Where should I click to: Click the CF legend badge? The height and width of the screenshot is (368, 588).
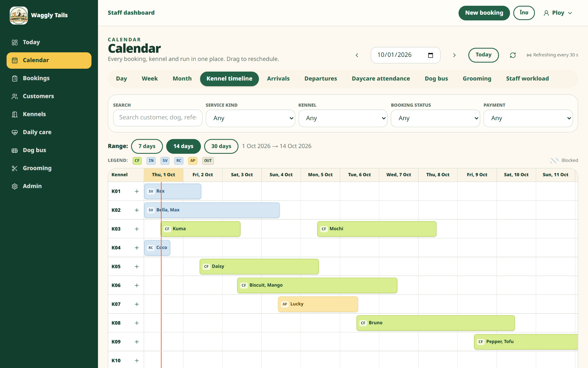pyautogui.click(x=137, y=161)
